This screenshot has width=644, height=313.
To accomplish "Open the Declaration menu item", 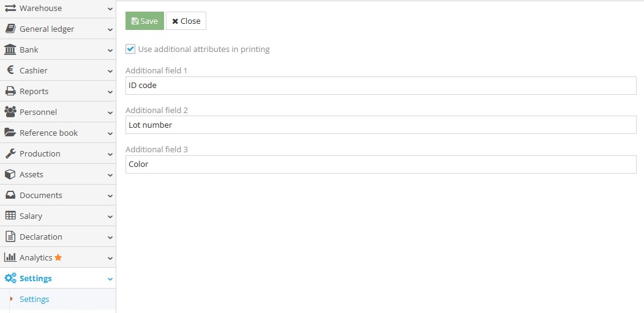I will click(x=40, y=237).
